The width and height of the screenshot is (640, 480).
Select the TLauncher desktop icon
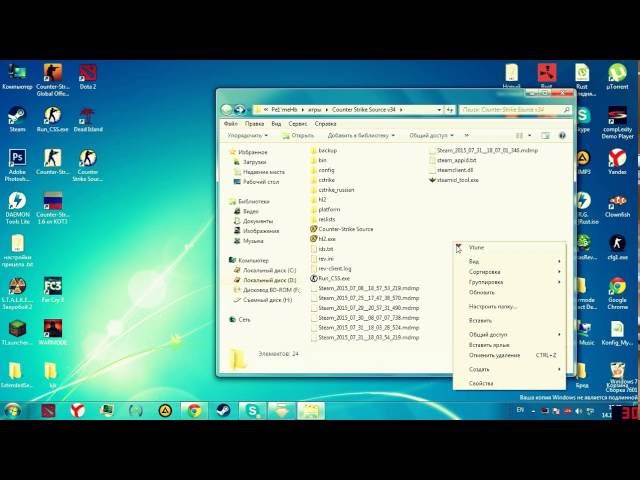[x=17, y=332]
